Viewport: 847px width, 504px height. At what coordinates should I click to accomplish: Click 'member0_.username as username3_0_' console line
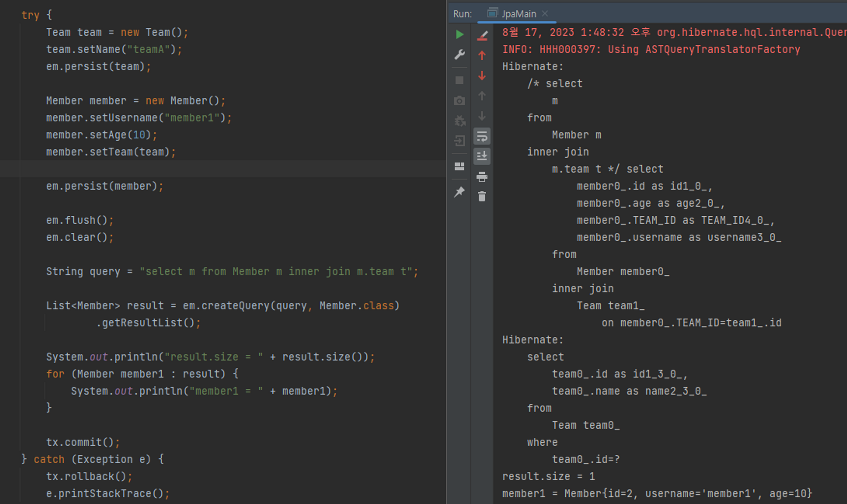click(x=679, y=237)
